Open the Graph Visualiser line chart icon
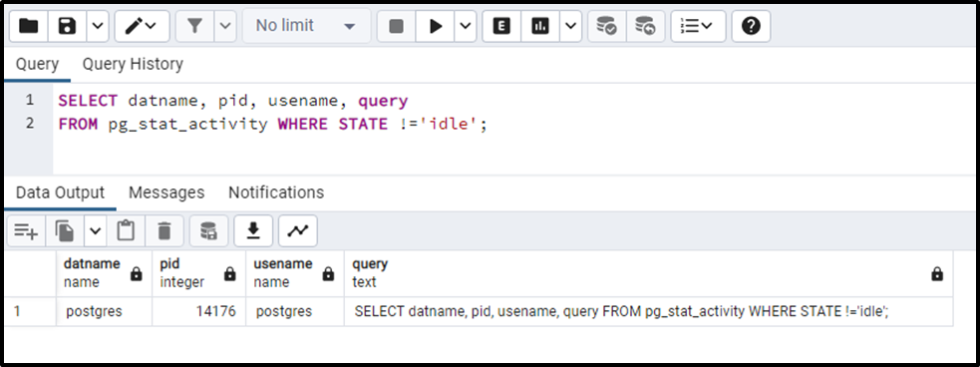This screenshot has height=367, width=980. [x=298, y=231]
